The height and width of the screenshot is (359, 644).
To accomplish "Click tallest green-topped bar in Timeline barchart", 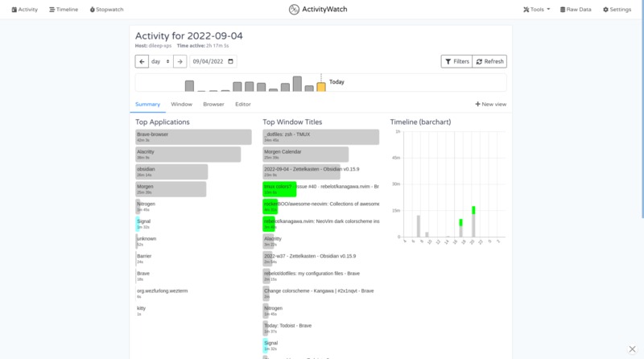I will (473, 222).
